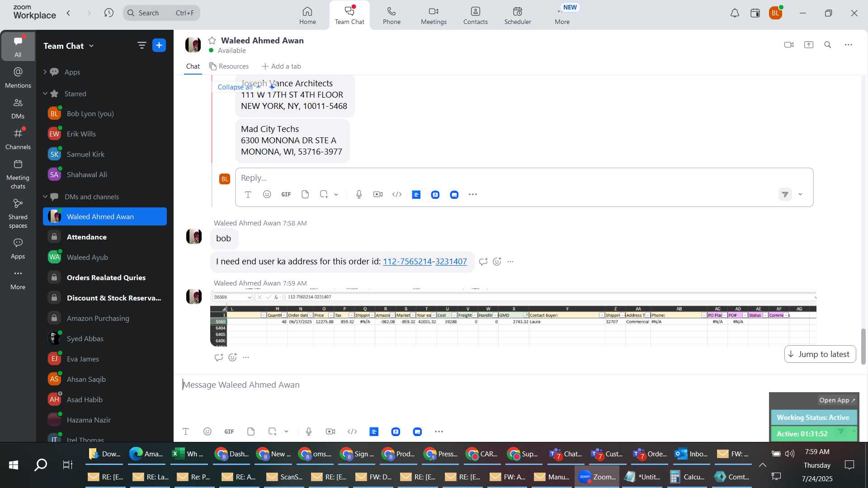Viewport: 868px width, 488px height.
Task: Click the GIF icon in reply box
Action: 286,194
